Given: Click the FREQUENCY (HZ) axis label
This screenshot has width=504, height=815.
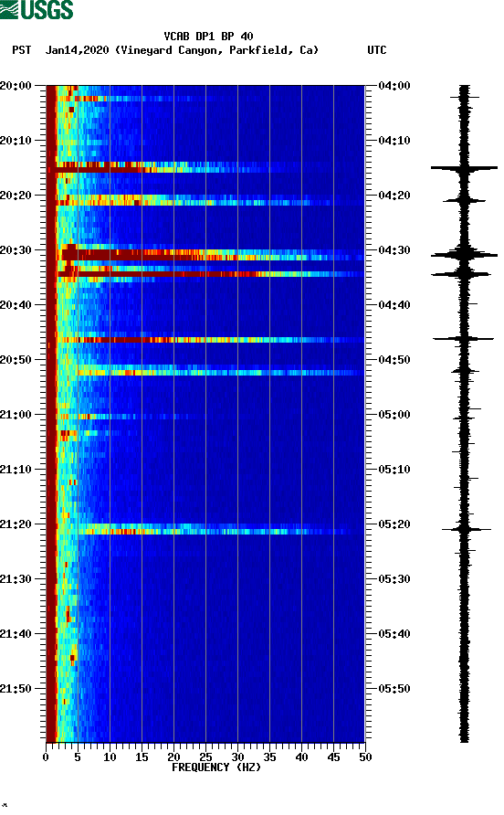Looking at the screenshot, I should coord(216,767).
